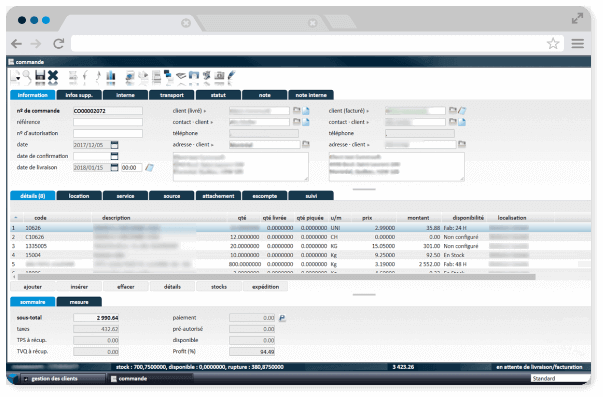
Task: Open the bar chart statistics icon
Action: (x=111, y=77)
